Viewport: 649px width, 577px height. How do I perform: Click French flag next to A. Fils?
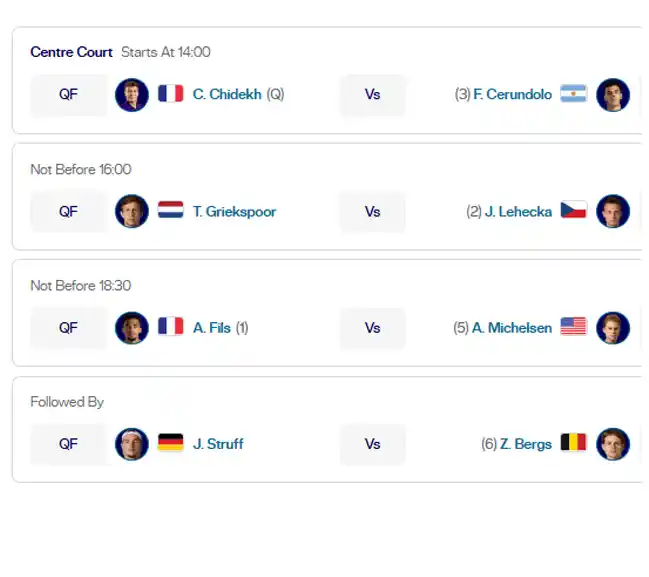point(171,326)
